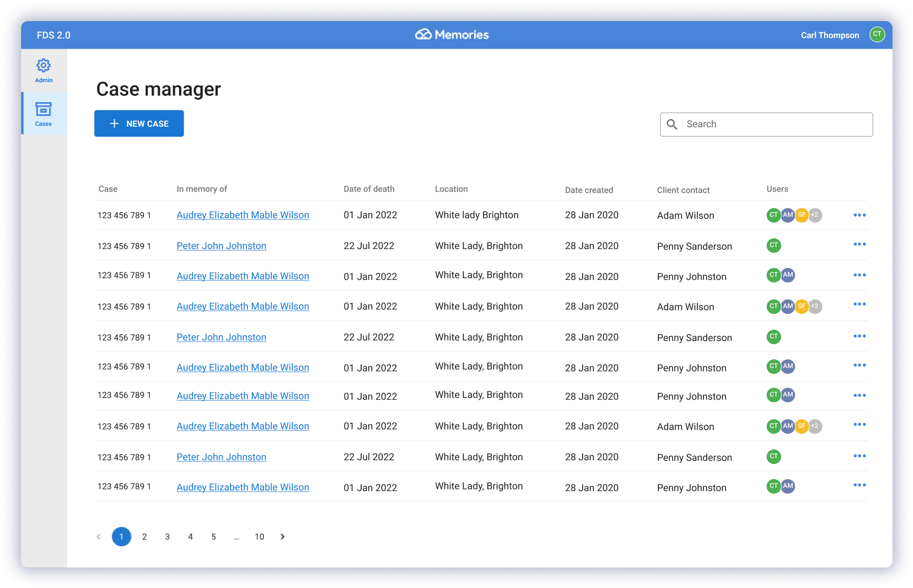Open three-dot menu for last case row

tap(859, 485)
